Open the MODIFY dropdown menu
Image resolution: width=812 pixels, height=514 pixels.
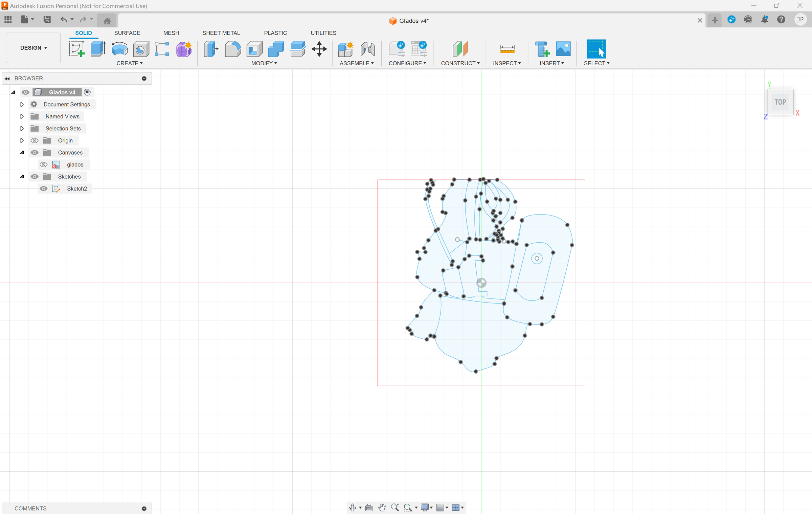click(264, 63)
